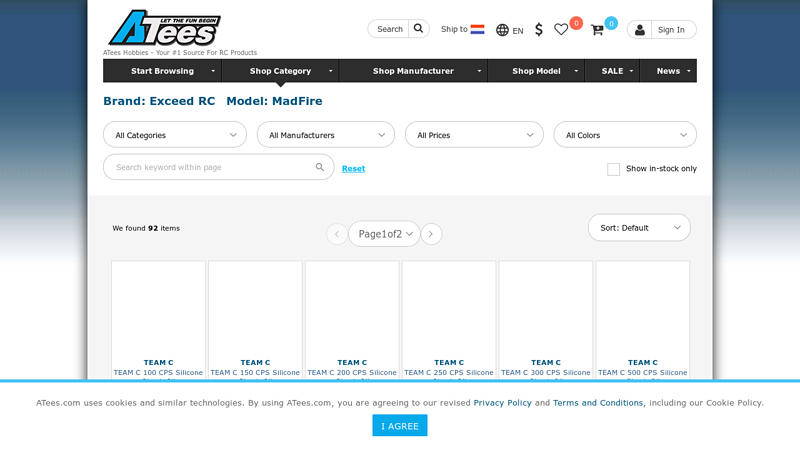Expand the Shop Model menu
Screen dimensions: 800x450
click(536, 71)
